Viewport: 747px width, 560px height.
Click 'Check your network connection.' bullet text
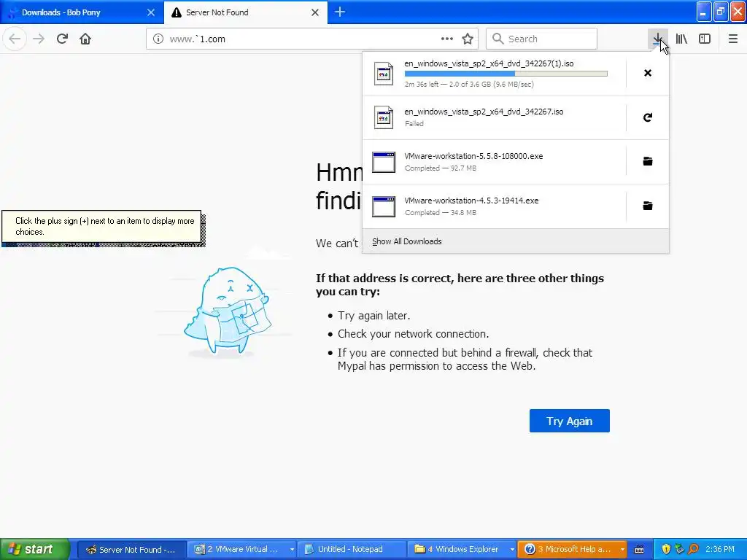pos(413,334)
